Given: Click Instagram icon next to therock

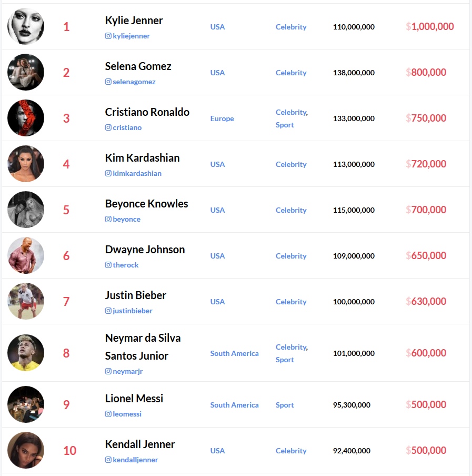Looking at the screenshot, I should (x=108, y=265).
